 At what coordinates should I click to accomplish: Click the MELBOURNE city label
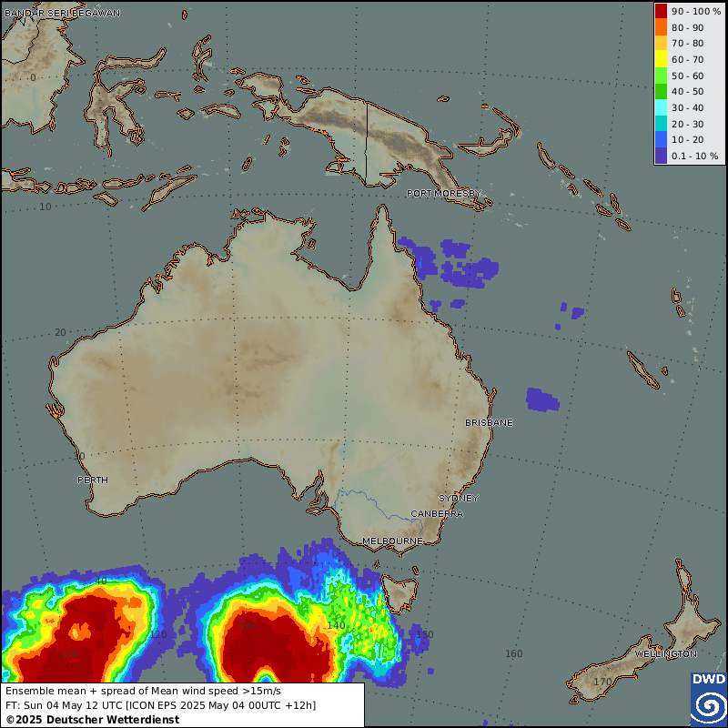pos(392,541)
